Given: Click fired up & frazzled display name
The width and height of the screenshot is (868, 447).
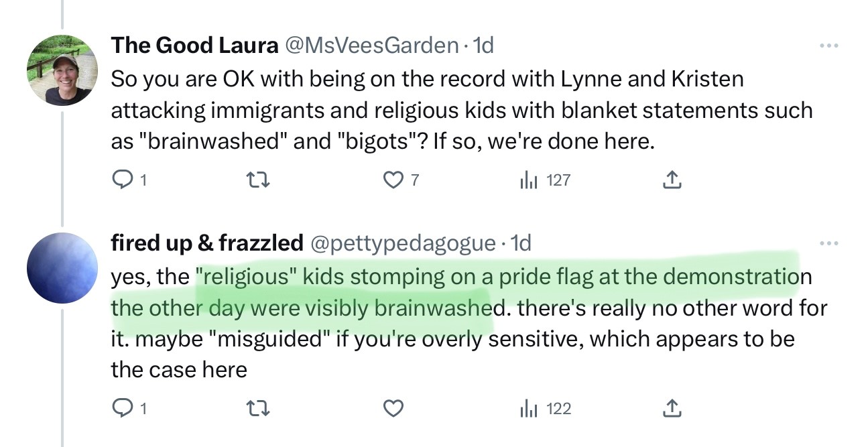Looking at the screenshot, I should 206,243.
